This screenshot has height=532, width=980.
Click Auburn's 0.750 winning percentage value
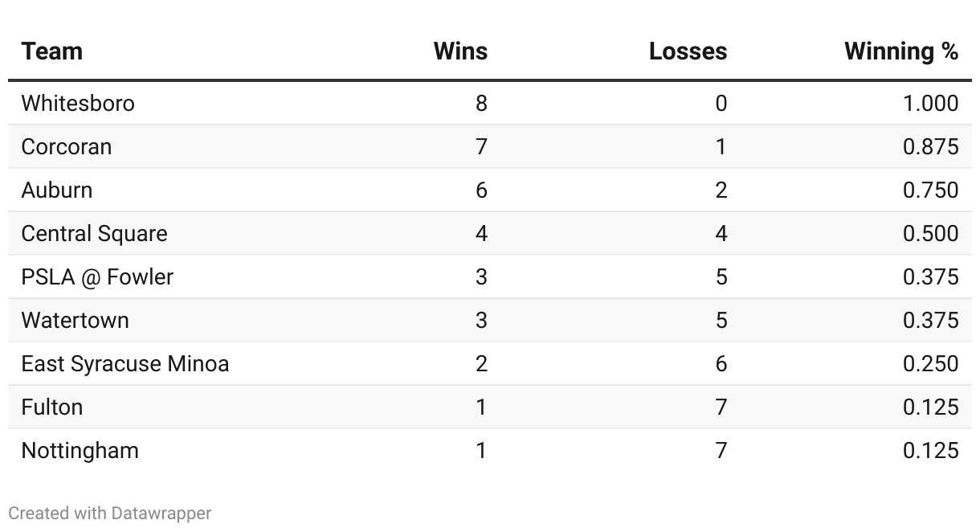pyautogui.click(x=930, y=190)
